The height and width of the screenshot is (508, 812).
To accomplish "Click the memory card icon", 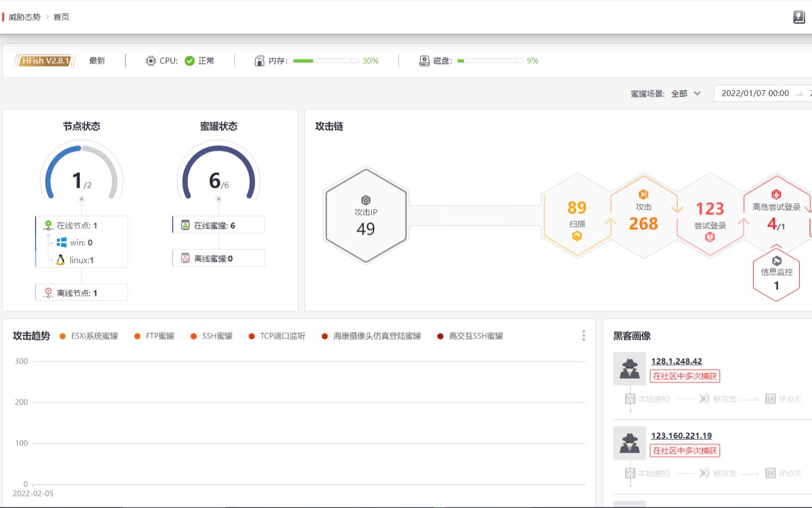I will point(259,61).
